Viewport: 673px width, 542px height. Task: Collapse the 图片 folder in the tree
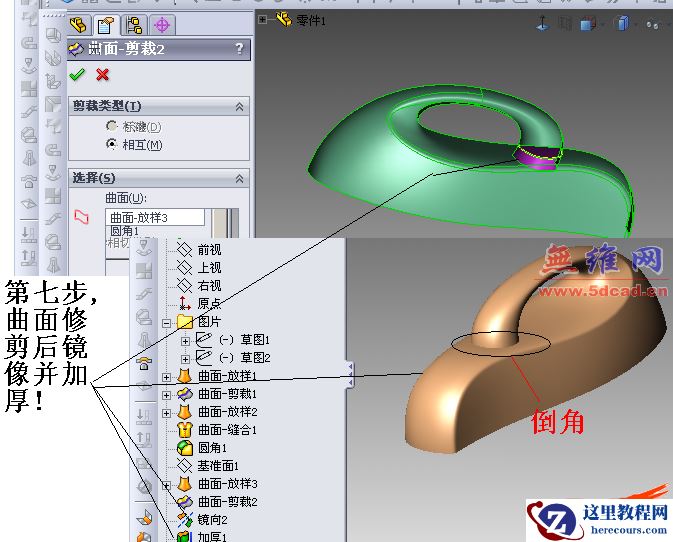167,322
